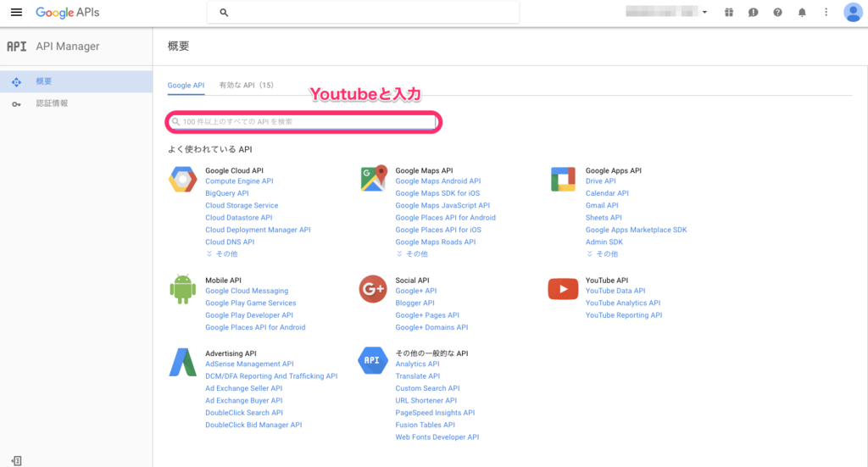Open the help question mark icon

pos(778,12)
